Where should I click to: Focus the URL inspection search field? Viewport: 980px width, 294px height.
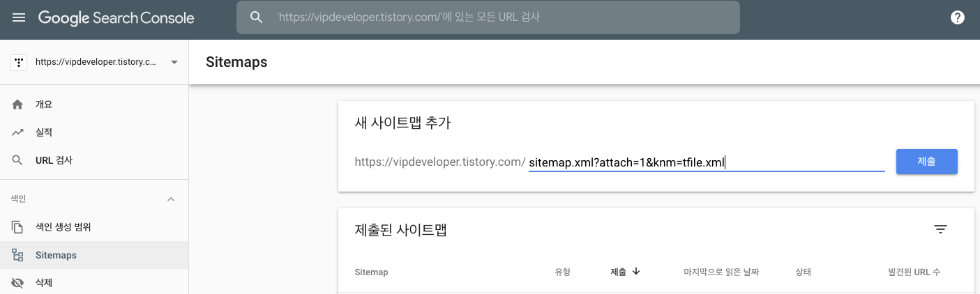pos(488,17)
